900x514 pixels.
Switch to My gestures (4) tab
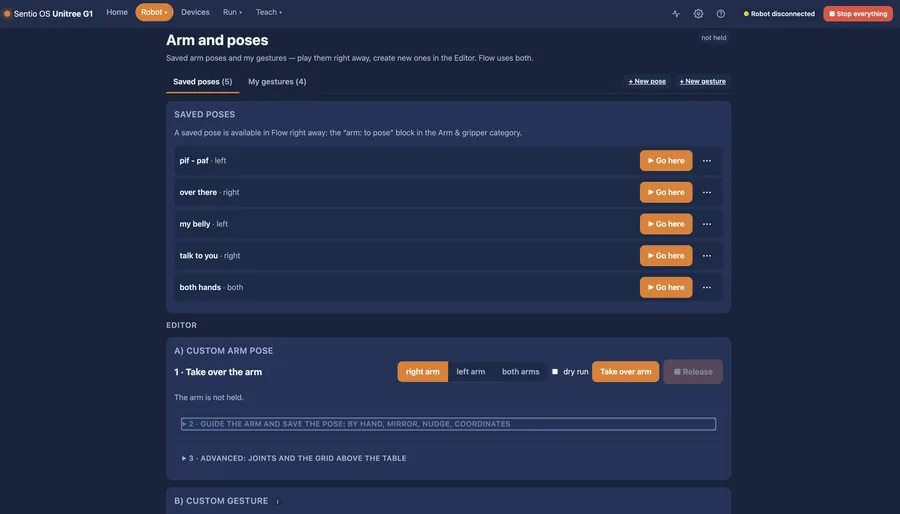[277, 81]
